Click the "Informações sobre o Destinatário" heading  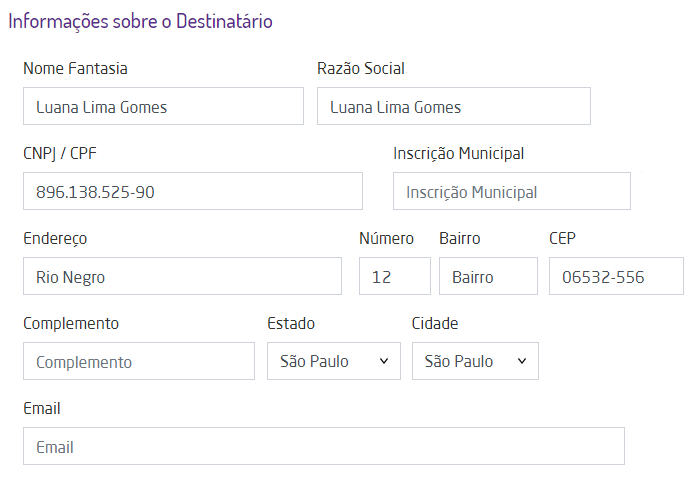pyautogui.click(x=140, y=21)
